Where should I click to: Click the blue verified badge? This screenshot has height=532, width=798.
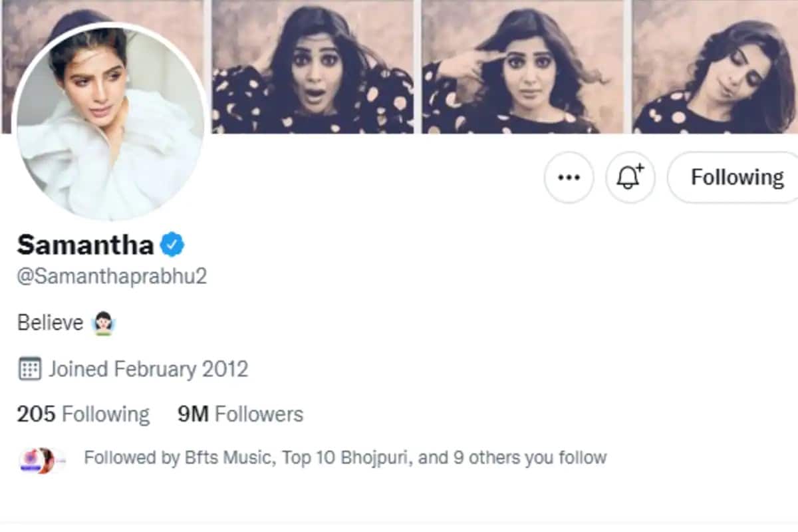click(x=172, y=245)
